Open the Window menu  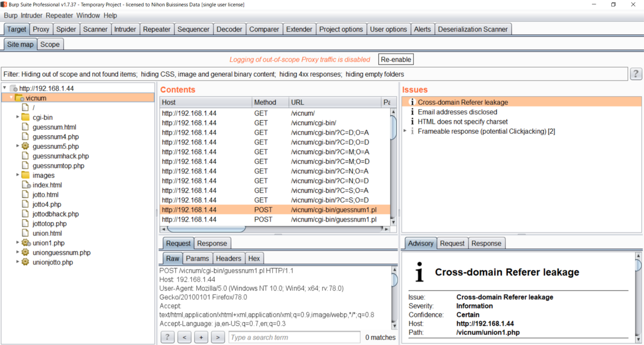coord(88,16)
